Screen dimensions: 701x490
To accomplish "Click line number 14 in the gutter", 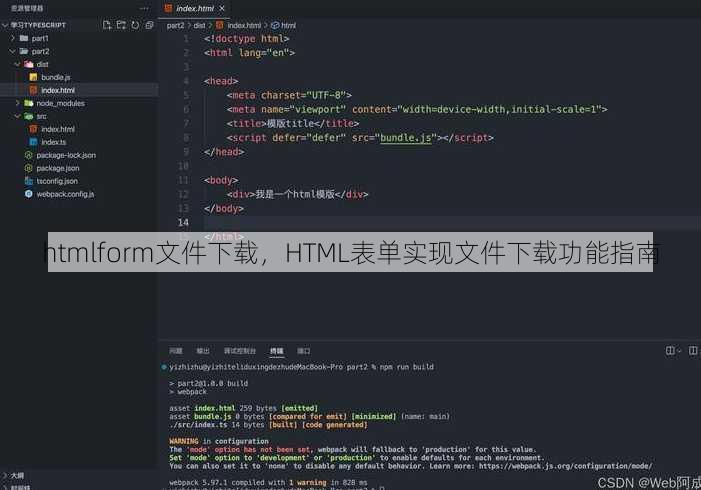I will (x=183, y=222).
